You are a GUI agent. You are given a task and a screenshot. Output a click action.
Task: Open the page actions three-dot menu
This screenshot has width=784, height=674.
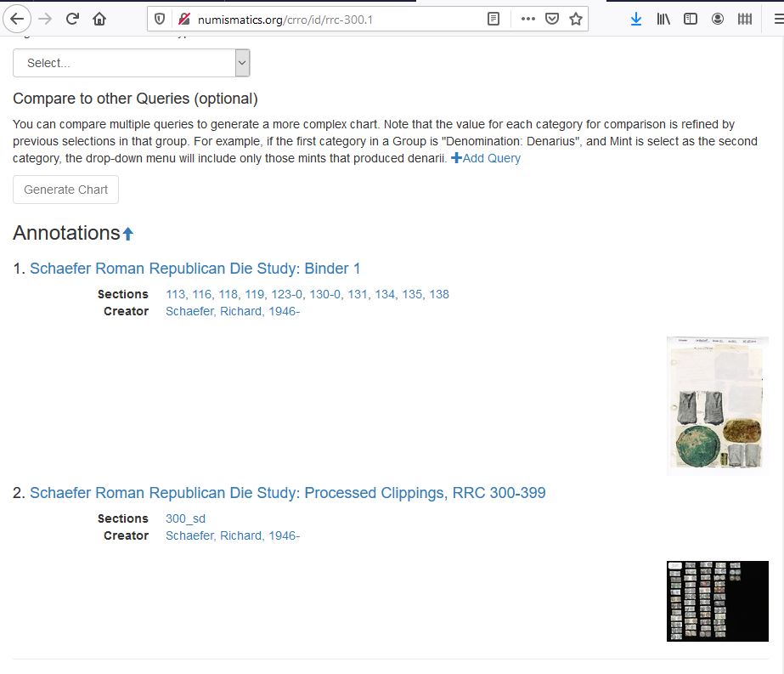[527, 19]
